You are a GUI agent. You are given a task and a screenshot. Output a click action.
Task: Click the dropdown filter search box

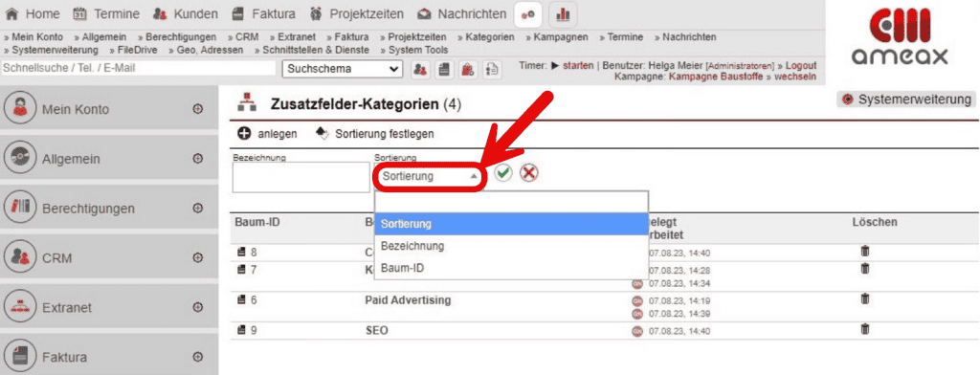point(511,201)
